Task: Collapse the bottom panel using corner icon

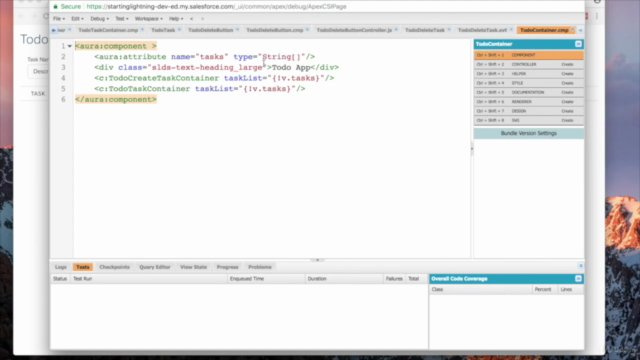Action: tap(580, 266)
